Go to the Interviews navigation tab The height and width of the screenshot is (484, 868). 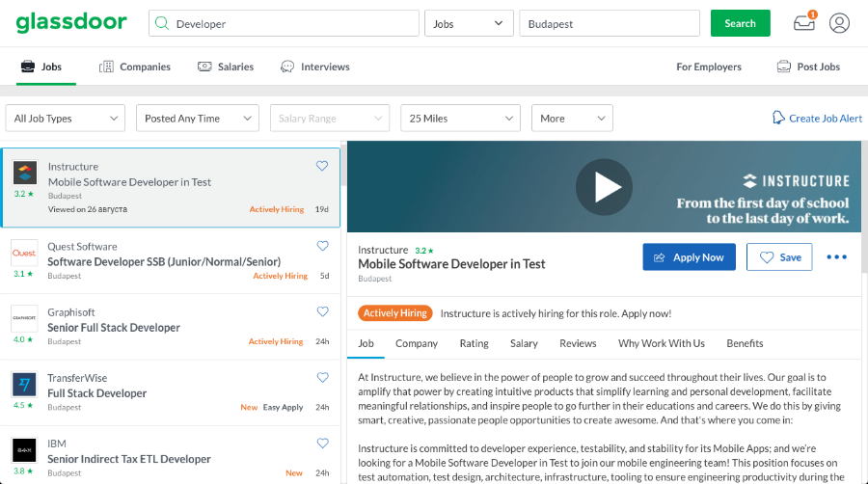(x=315, y=67)
